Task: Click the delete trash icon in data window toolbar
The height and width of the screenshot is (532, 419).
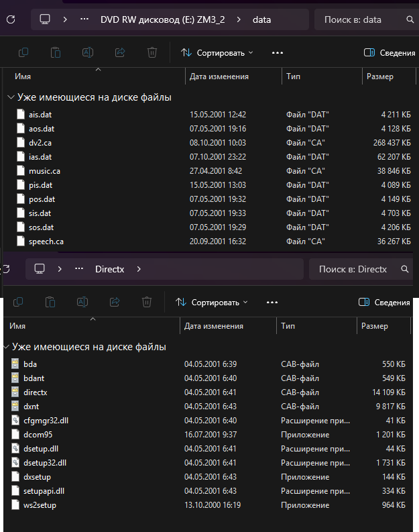Action: 152,52
